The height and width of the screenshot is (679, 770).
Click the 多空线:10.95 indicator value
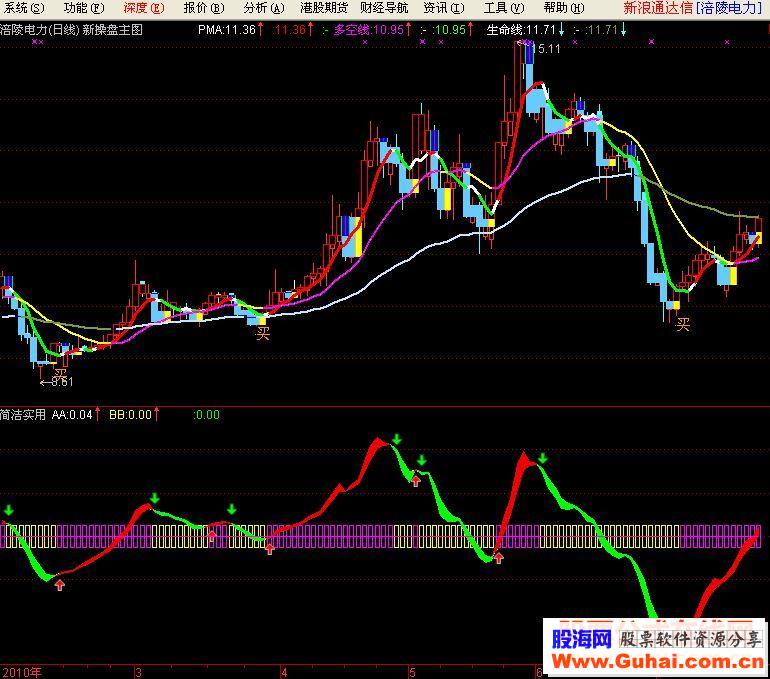pyautogui.click(x=369, y=30)
